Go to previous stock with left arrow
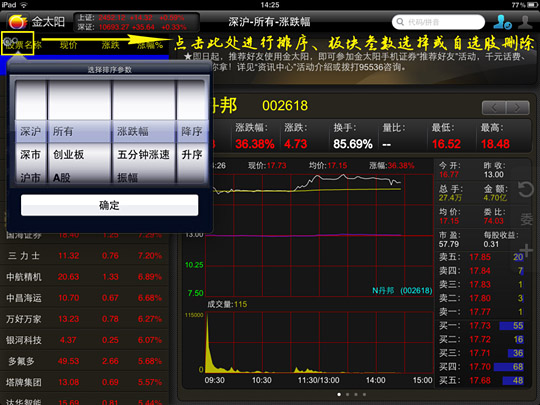Screen dimensions: 540x405 (x=494, y=108)
